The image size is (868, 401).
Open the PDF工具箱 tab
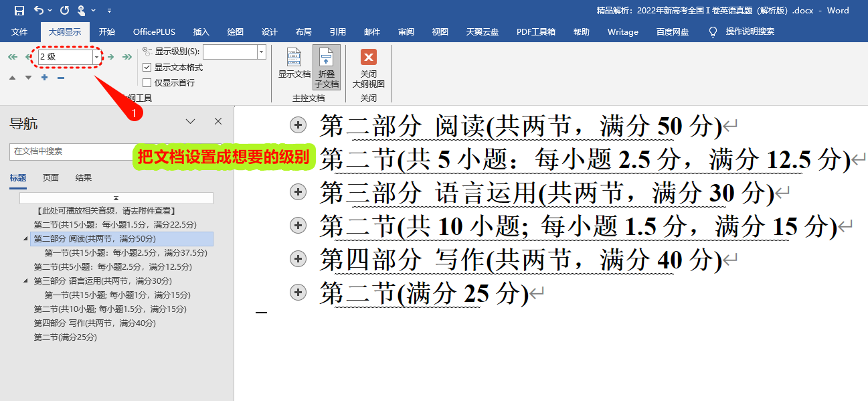point(536,31)
